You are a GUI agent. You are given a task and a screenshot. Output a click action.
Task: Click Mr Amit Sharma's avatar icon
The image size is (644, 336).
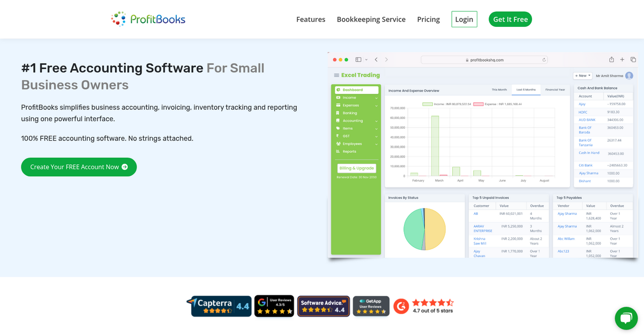[629, 76]
